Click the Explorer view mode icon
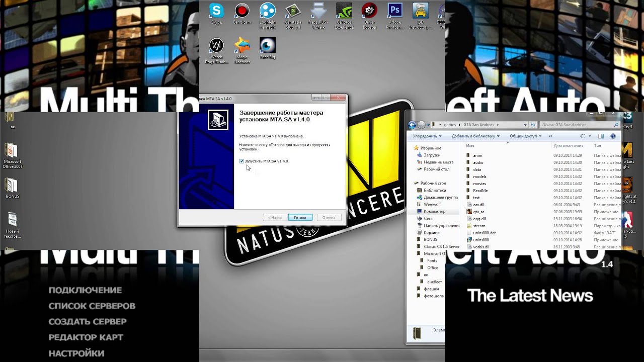Image resolution: width=644 pixels, height=362 pixels. (x=583, y=136)
